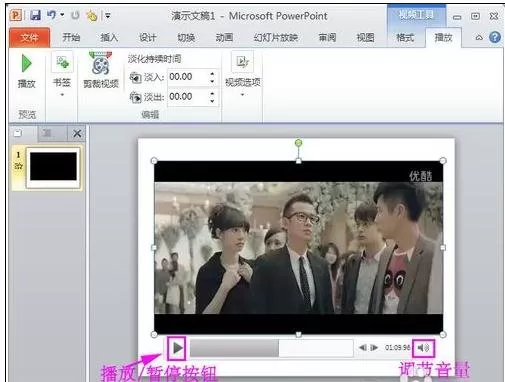Click the green rotation handle above video

pyautogui.click(x=298, y=143)
